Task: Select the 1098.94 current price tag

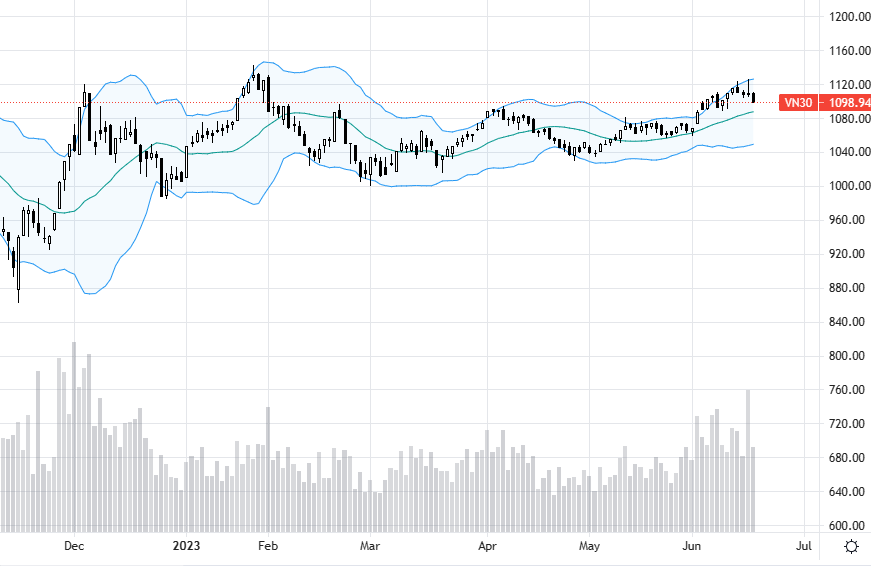Action: click(848, 102)
